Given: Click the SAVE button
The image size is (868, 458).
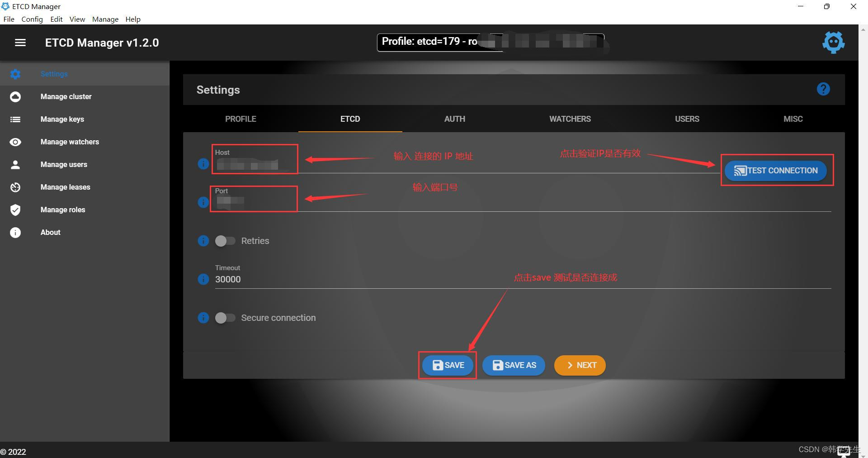Looking at the screenshot, I should pyautogui.click(x=448, y=365).
